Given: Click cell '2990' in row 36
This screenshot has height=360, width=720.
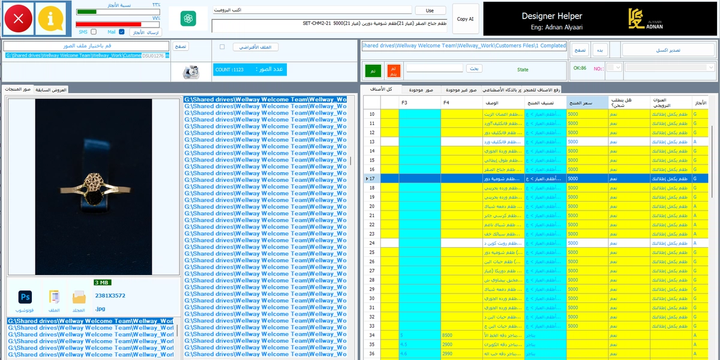Looking at the screenshot, I should pyautogui.click(x=462, y=354).
